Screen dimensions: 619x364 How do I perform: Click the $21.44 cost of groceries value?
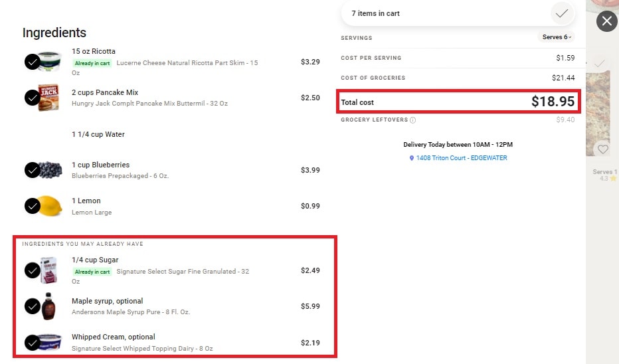(563, 78)
